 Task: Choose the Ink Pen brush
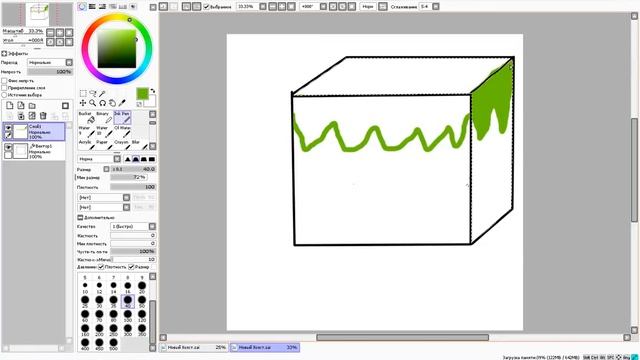pyautogui.click(x=122, y=118)
